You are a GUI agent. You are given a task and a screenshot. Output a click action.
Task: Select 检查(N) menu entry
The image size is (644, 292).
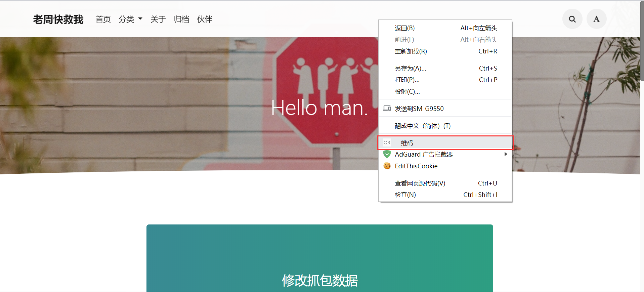click(445, 195)
